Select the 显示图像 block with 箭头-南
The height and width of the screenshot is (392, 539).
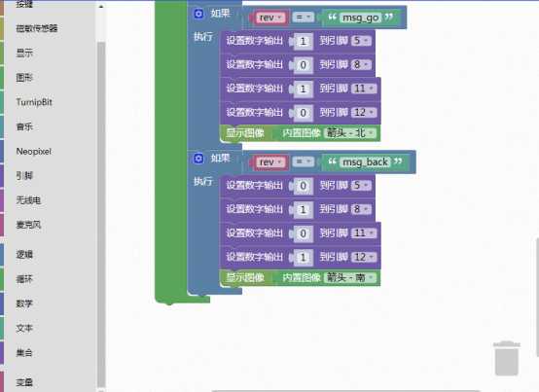click(x=245, y=277)
